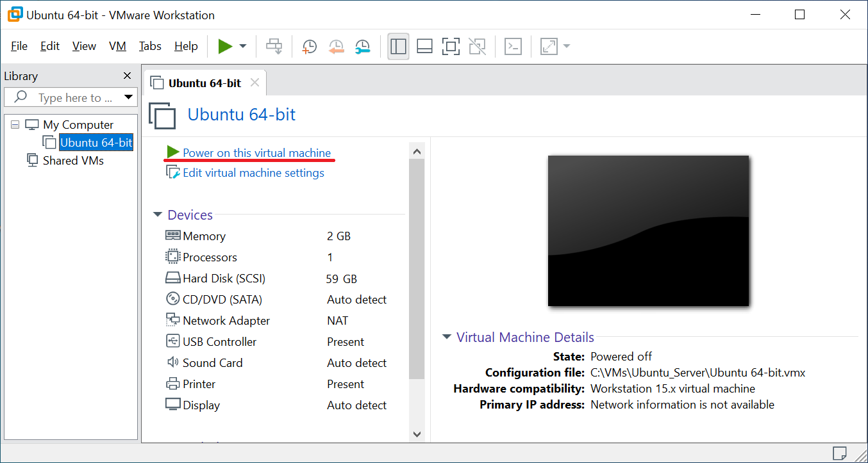Open the console view toolbar icon
The width and height of the screenshot is (868, 463).
[x=513, y=46]
